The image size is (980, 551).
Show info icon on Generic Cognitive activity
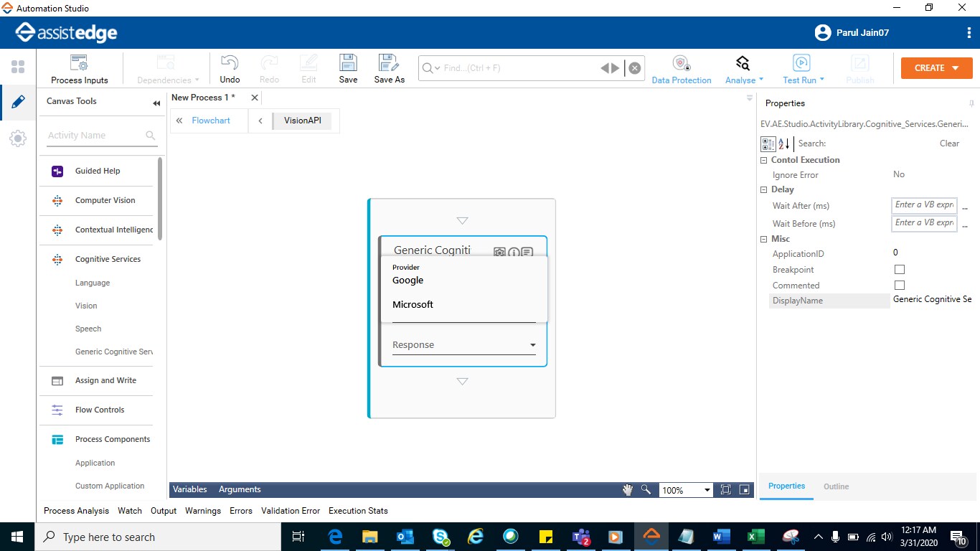pyautogui.click(x=514, y=253)
